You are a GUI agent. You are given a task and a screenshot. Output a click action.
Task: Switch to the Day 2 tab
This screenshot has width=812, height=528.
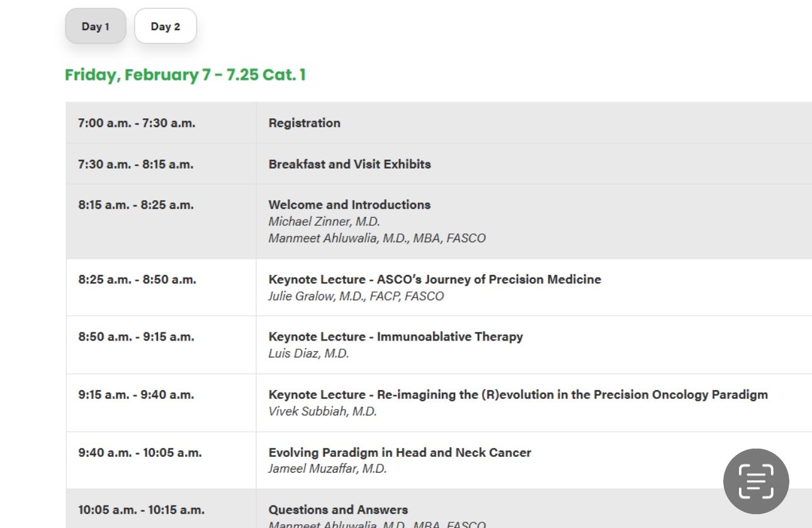tap(166, 26)
